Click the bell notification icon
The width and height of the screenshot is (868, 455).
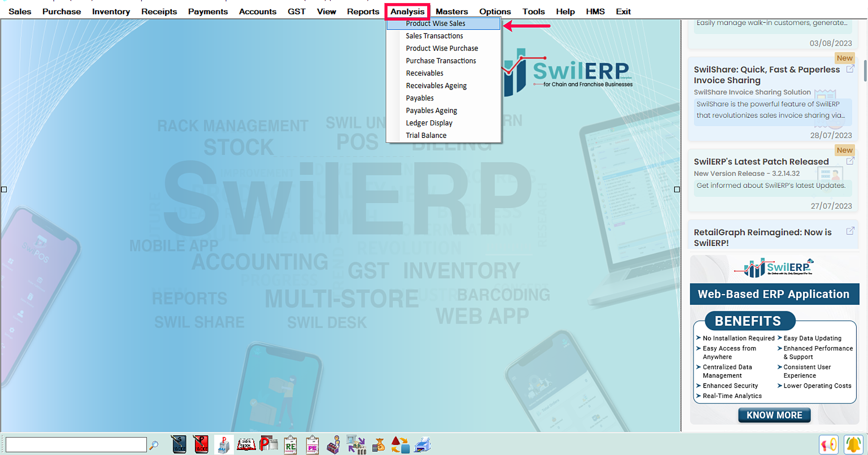tap(853, 445)
